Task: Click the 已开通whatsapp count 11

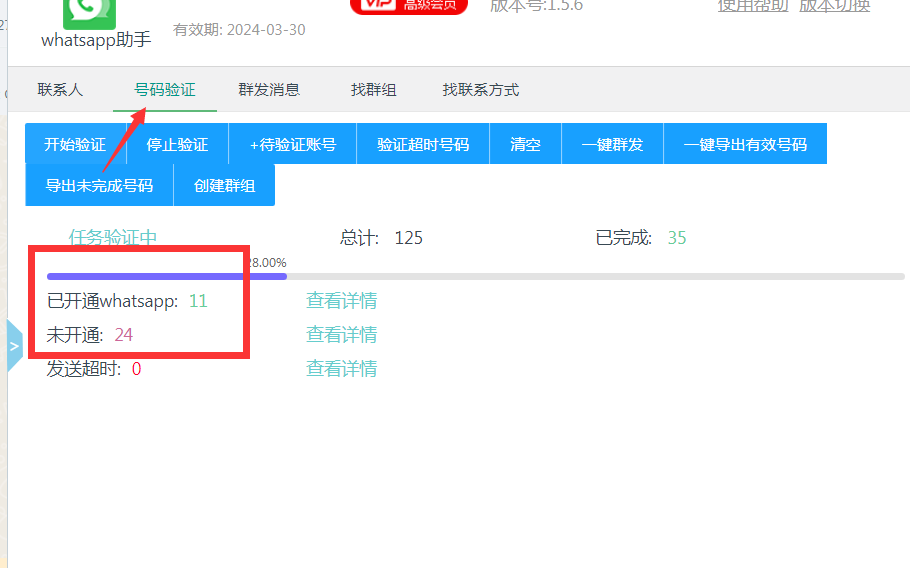Action: [x=198, y=301]
